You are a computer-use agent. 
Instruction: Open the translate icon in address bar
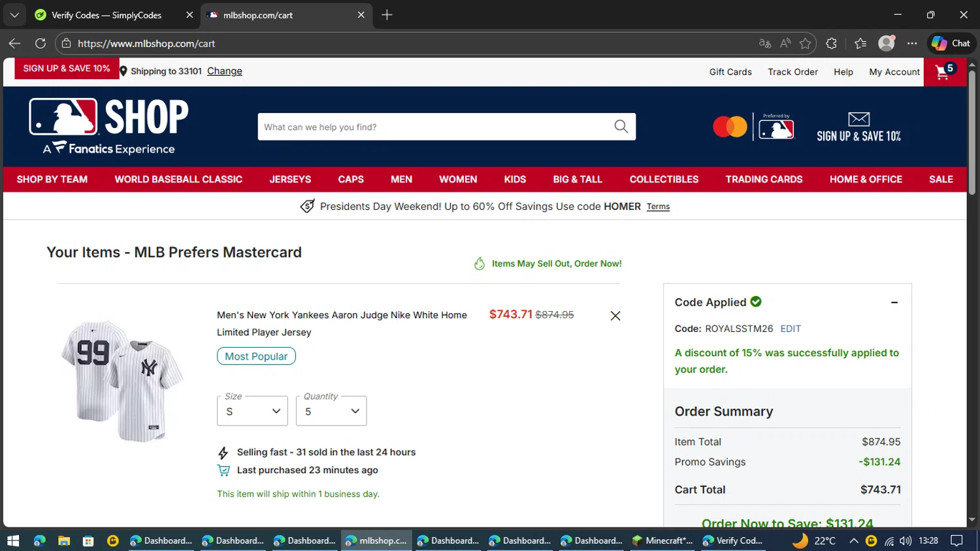765,43
